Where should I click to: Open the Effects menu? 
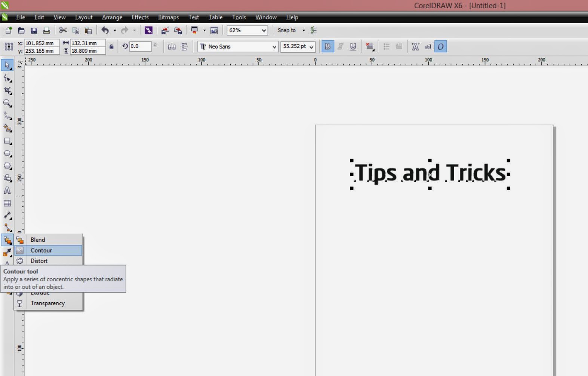click(x=140, y=17)
